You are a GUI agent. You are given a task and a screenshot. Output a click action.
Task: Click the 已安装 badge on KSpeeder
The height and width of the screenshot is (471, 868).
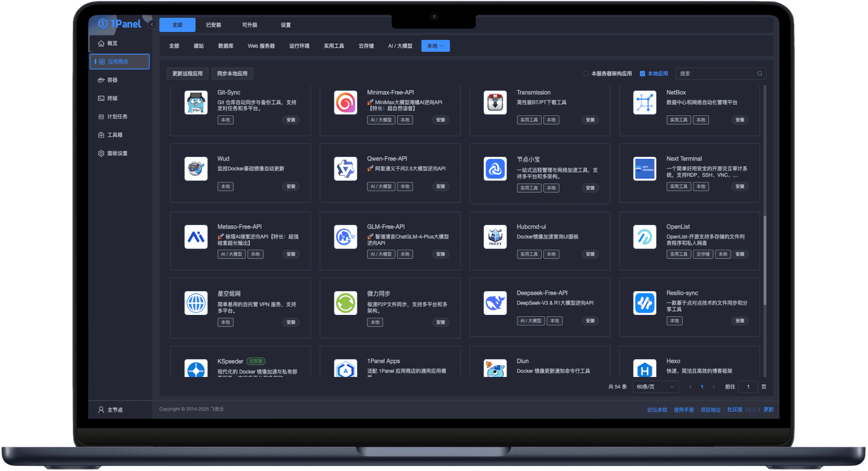(256, 361)
